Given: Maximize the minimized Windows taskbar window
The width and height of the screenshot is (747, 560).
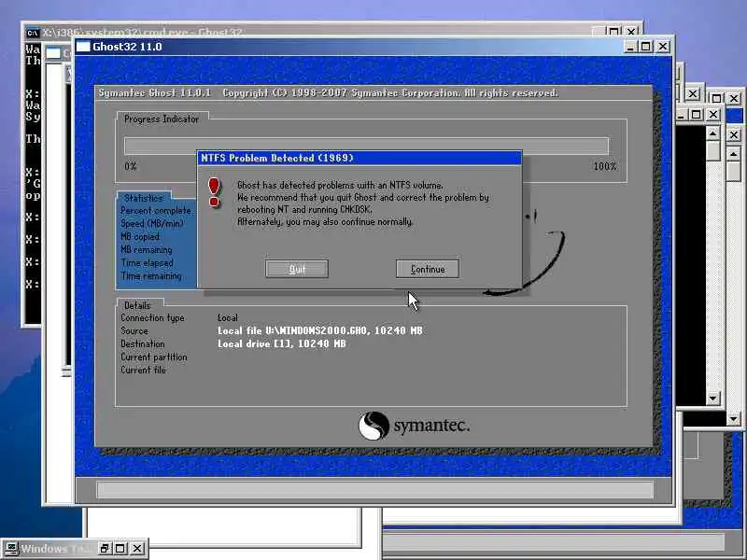Looking at the screenshot, I should [120, 548].
